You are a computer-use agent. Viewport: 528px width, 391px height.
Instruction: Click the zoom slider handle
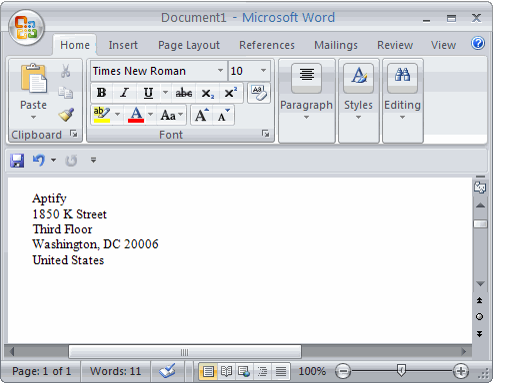(401, 370)
